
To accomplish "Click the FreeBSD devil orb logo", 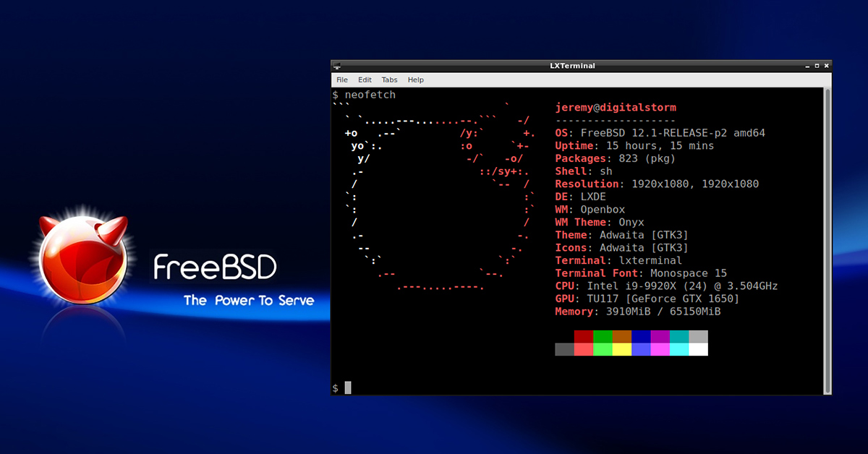I will tap(83, 257).
